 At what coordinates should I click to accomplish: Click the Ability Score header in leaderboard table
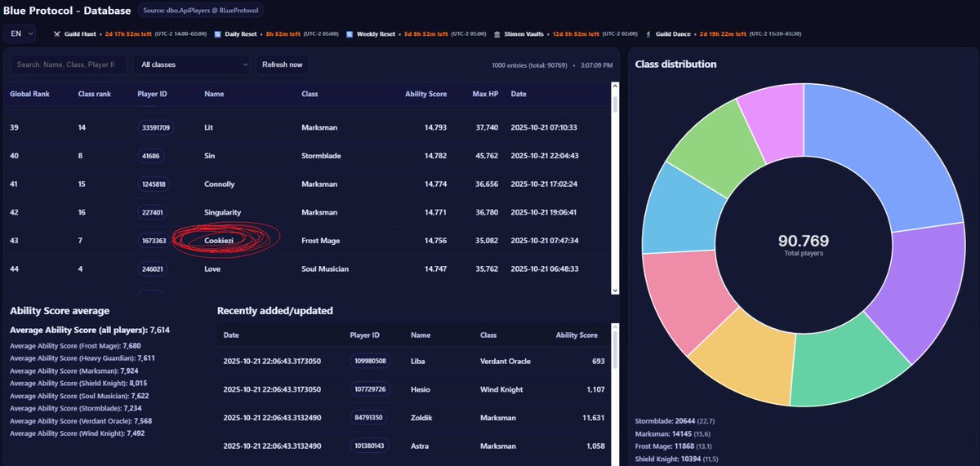coord(425,94)
